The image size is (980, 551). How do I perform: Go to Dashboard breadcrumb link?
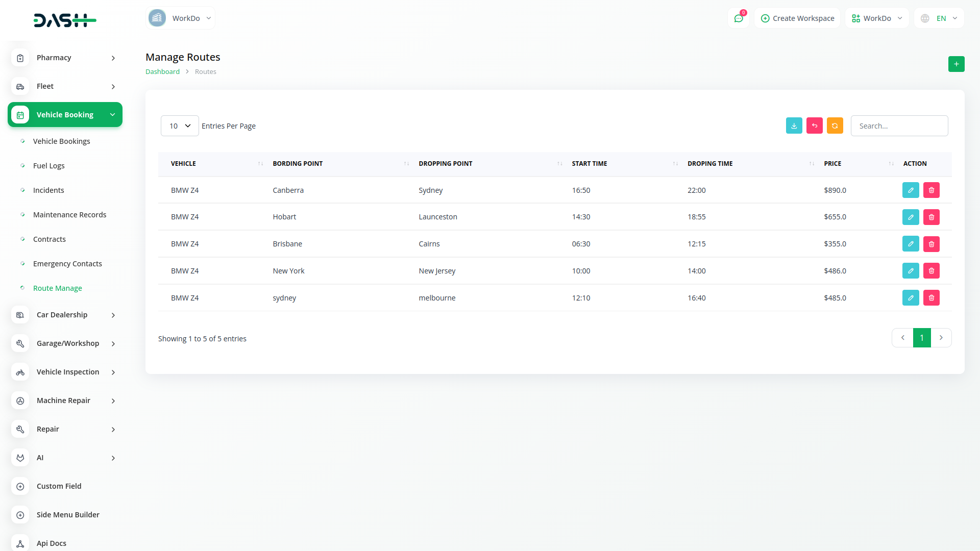[162, 71]
